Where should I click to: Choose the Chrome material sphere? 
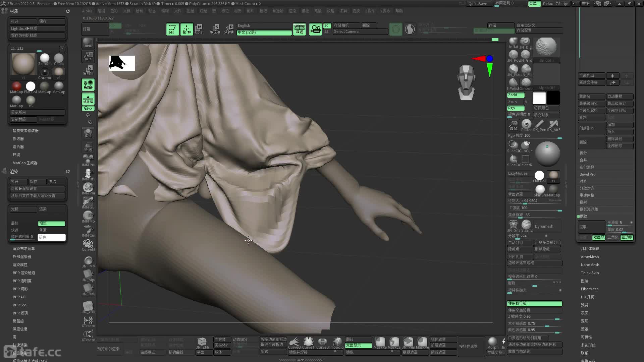(45, 73)
